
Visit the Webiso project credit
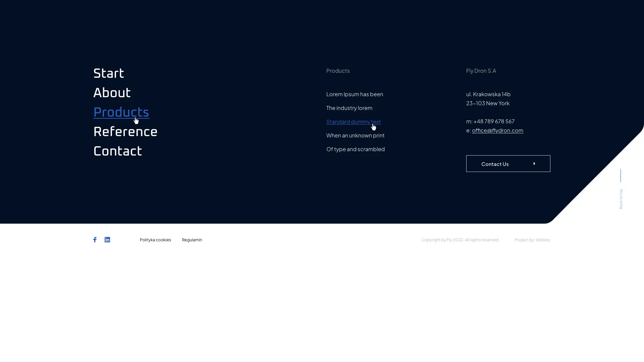tap(543, 240)
